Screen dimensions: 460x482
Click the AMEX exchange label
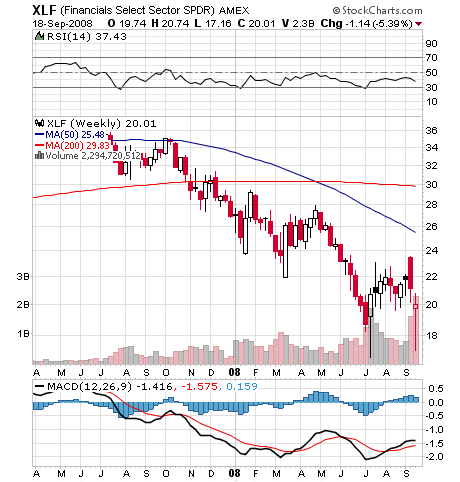pos(234,11)
